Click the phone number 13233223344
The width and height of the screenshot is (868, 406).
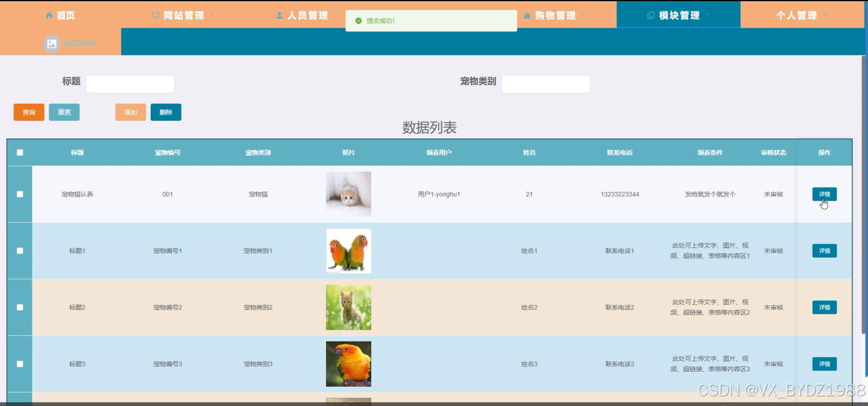tap(620, 194)
